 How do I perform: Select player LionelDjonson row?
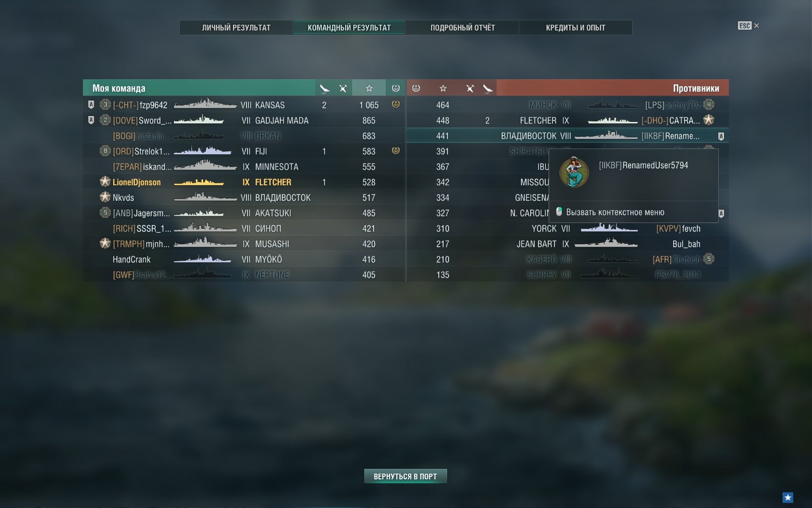click(244, 182)
